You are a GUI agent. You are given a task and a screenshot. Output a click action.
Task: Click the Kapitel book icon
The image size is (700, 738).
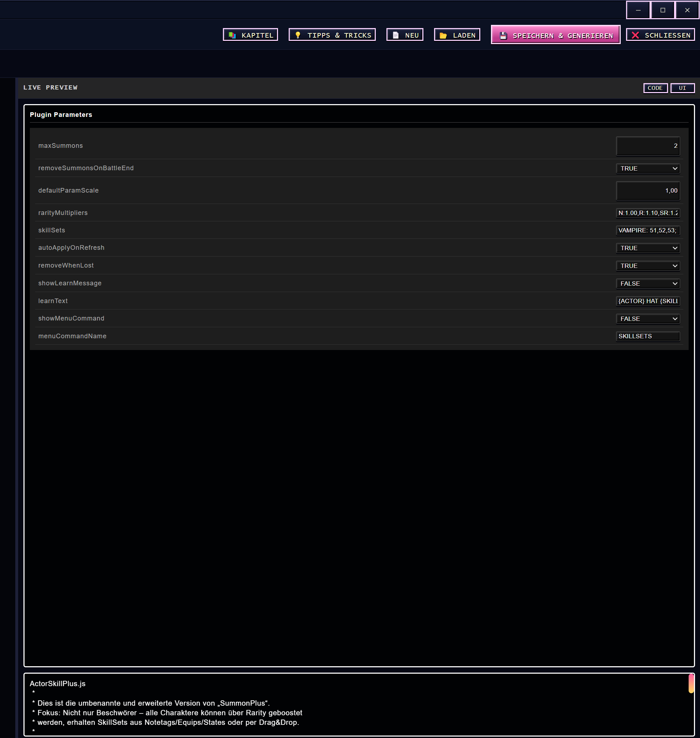click(232, 35)
